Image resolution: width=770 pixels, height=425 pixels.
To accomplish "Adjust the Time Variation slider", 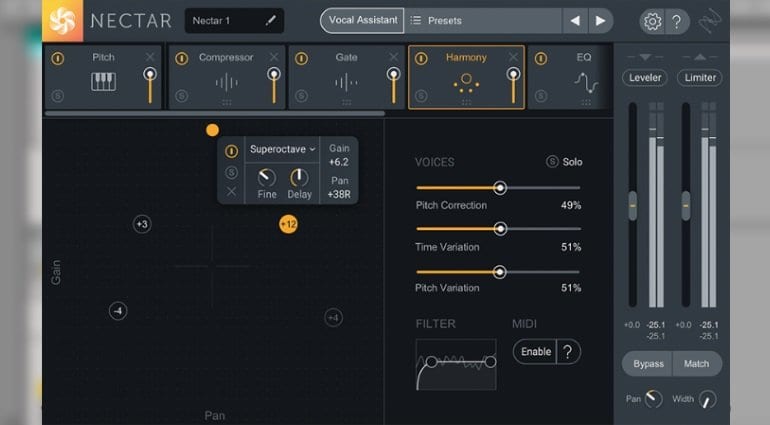I will point(500,229).
